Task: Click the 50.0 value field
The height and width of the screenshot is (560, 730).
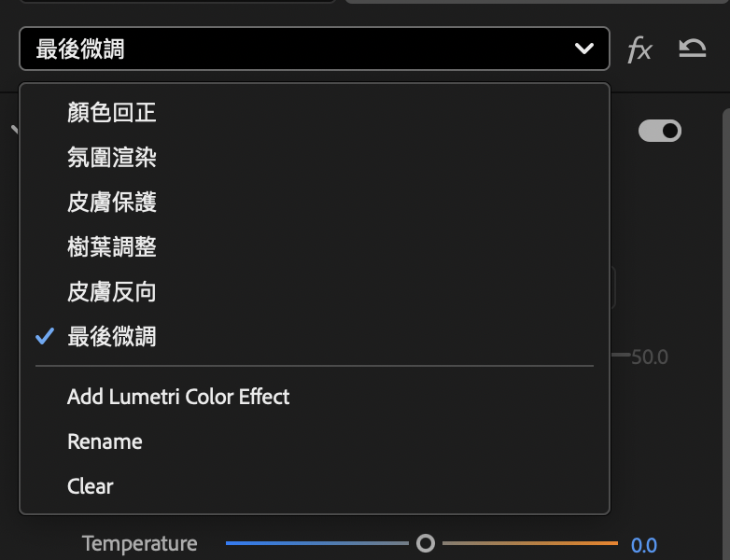Action: click(x=650, y=357)
